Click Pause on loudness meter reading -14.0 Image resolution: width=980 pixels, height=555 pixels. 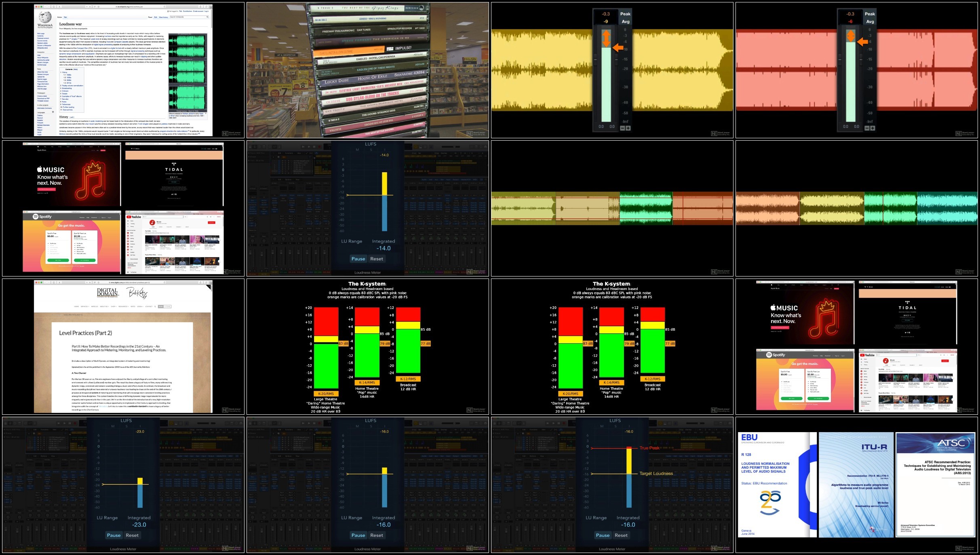pyautogui.click(x=358, y=259)
